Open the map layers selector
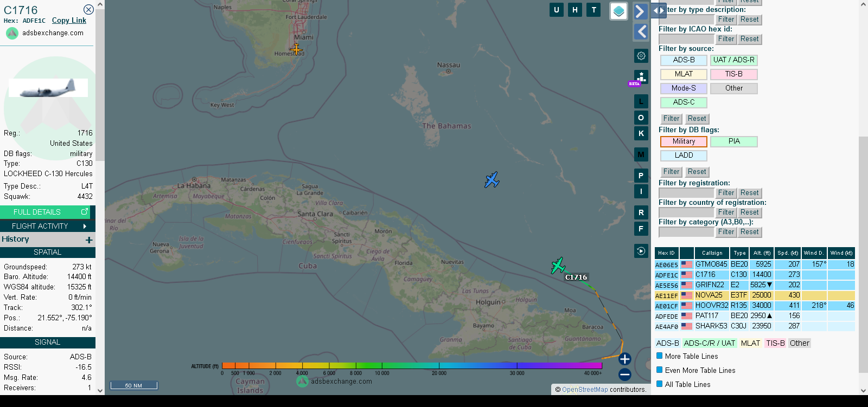This screenshot has height=407, width=868. click(x=618, y=11)
